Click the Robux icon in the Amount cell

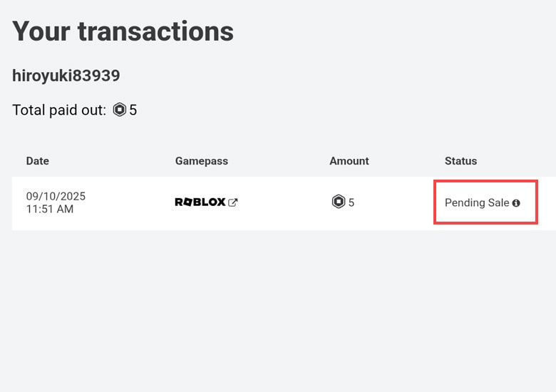pos(339,202)
